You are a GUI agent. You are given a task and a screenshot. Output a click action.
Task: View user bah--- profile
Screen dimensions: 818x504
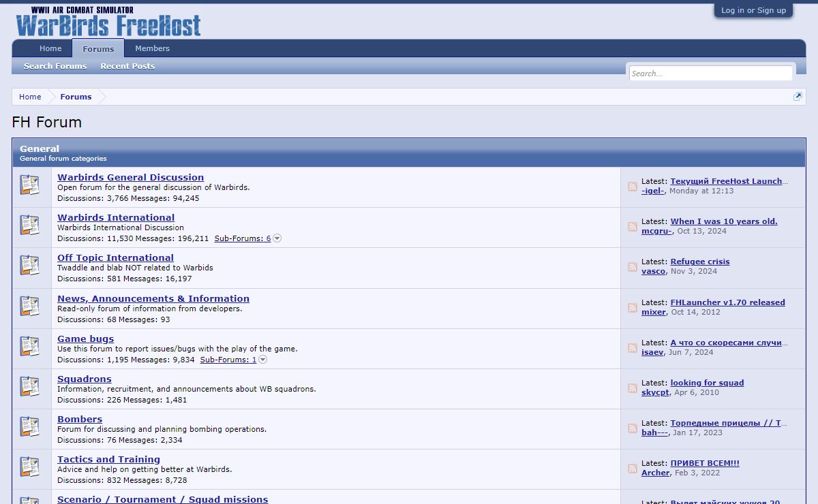coord(654,432)
